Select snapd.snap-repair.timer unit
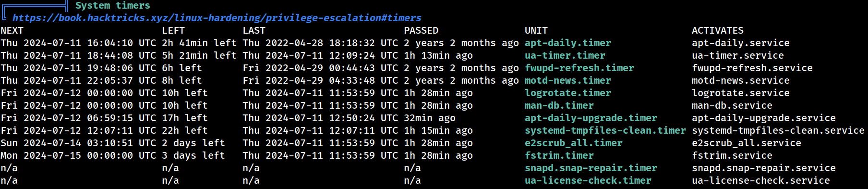The height and width of the screenshot is (189, 868). coord(591,168)
